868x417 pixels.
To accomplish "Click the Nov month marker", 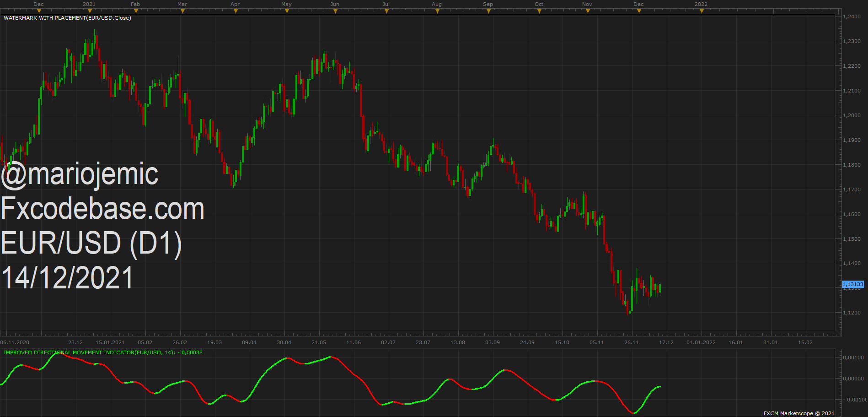I will [588, 11].
